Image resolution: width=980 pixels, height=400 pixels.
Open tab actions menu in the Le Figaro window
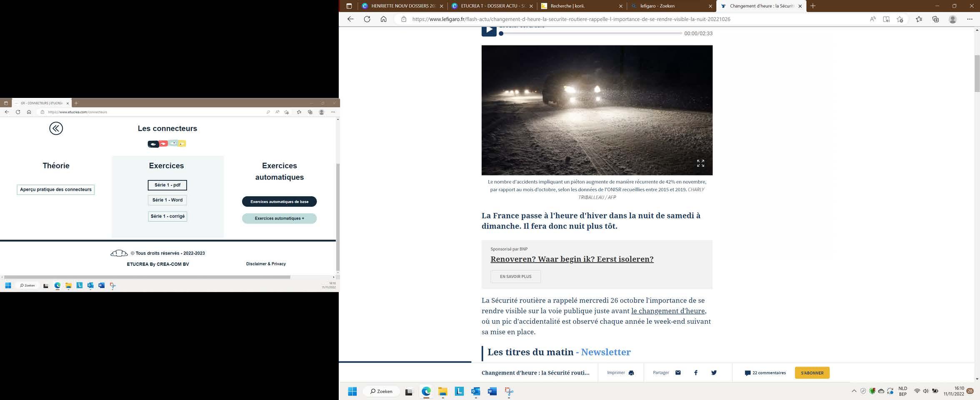tap(349, 6)
